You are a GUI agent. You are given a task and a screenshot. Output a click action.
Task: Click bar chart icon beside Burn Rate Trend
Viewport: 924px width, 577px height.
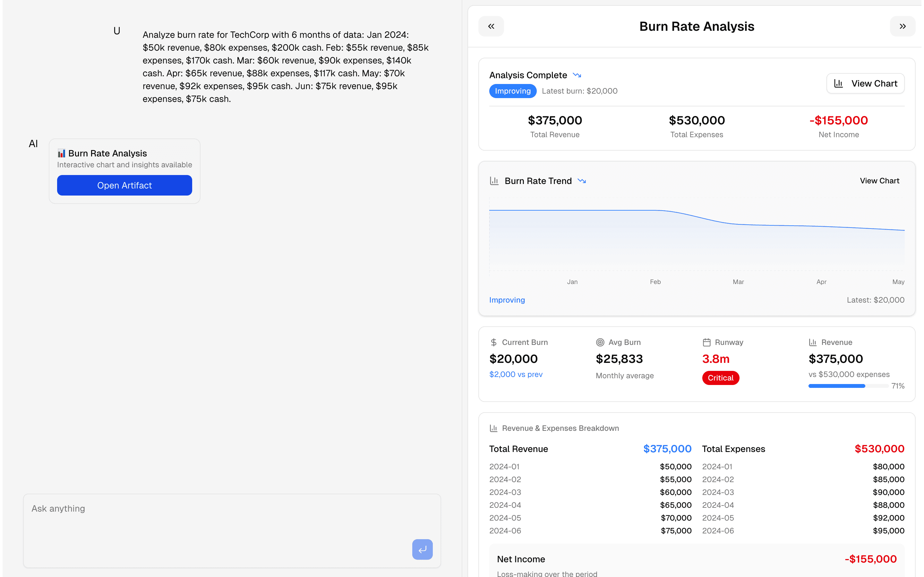click(494, 181)
